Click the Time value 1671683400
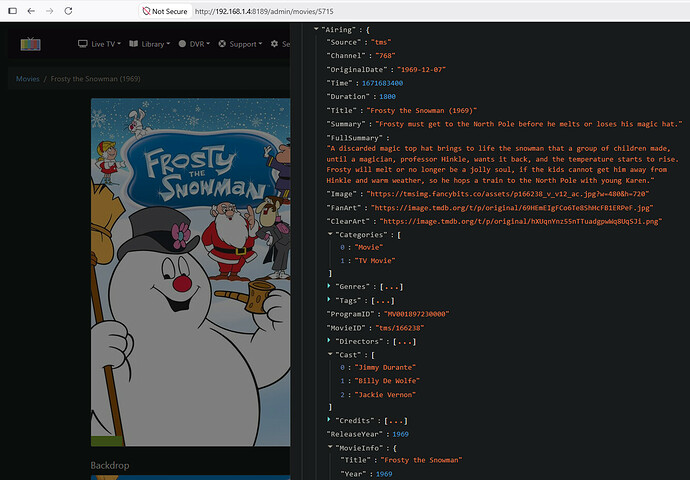The image size is (690, 480). pyautogui.click(x=382, y=83)
